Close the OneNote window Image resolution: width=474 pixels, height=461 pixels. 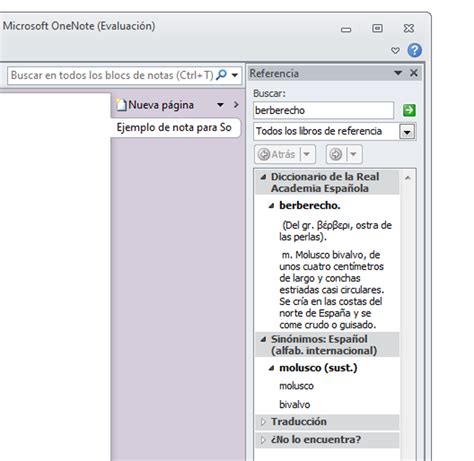409,28
